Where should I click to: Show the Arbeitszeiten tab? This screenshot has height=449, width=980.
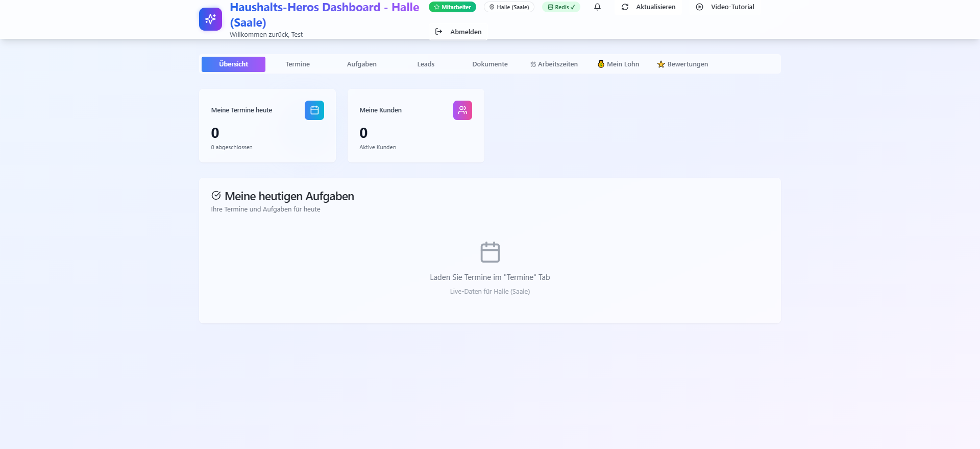pos(554,64)
